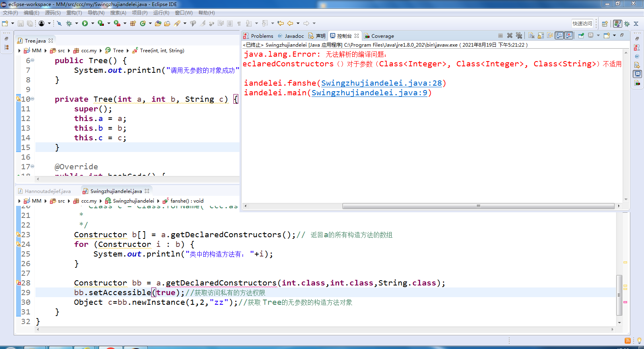Open the New wizard dropdown arrow

click(x=12, y=23)
